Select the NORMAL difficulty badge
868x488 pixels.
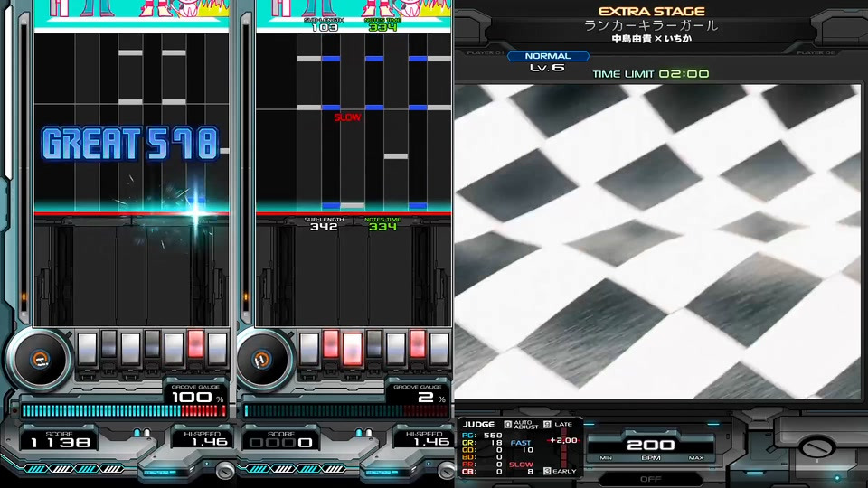tap(548, 56)
